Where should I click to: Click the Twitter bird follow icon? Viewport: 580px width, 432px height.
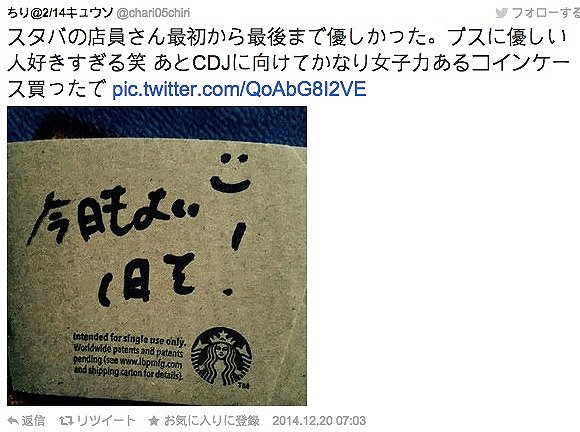tap(502, 13)
